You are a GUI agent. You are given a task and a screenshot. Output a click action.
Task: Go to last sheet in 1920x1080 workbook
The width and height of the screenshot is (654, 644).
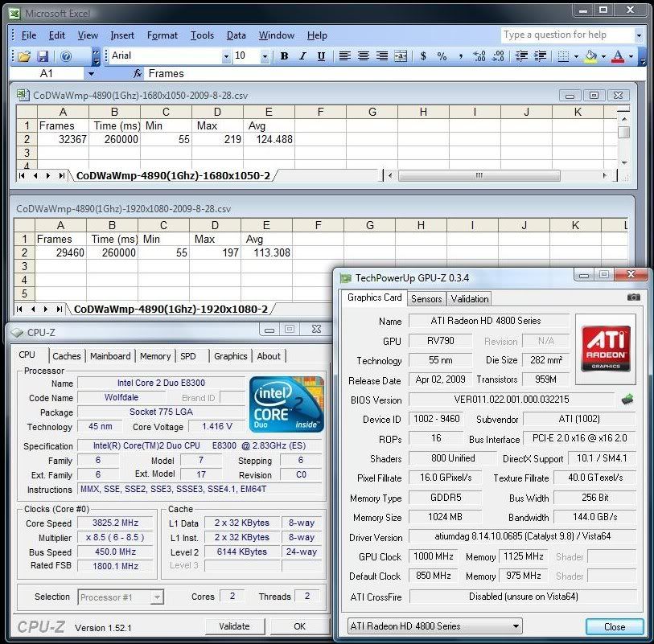pyautogui.click(x=60, y=309)
